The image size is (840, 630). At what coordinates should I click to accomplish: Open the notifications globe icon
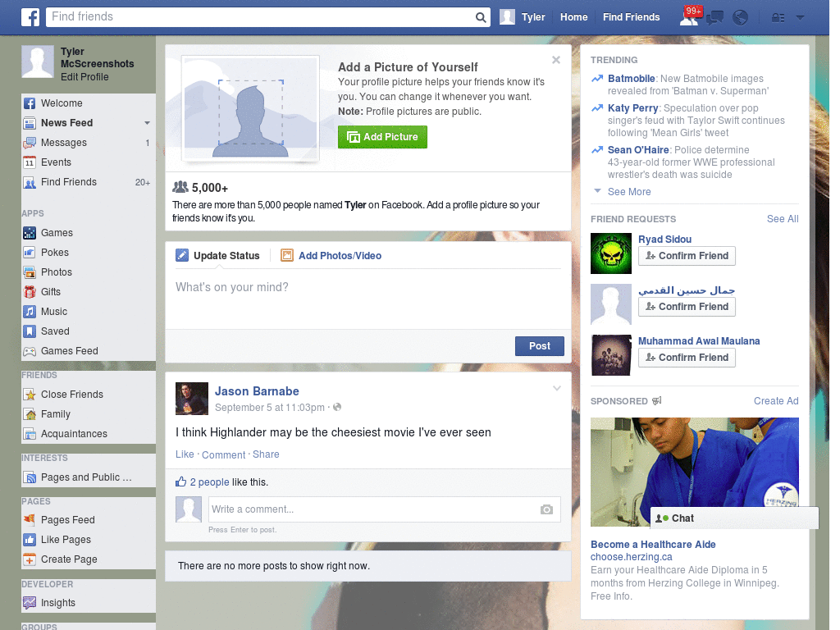click(x=741, y=18)
